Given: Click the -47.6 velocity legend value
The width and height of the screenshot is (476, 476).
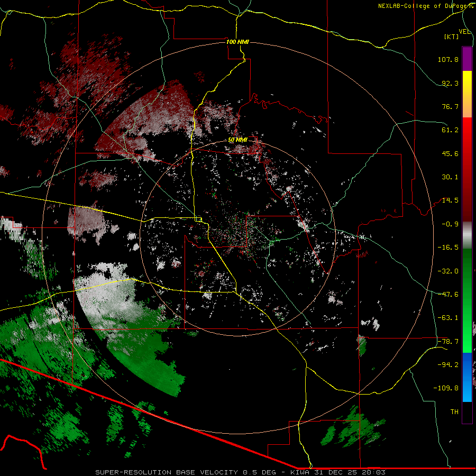Looking at the screenshot, I should (448, 295).
